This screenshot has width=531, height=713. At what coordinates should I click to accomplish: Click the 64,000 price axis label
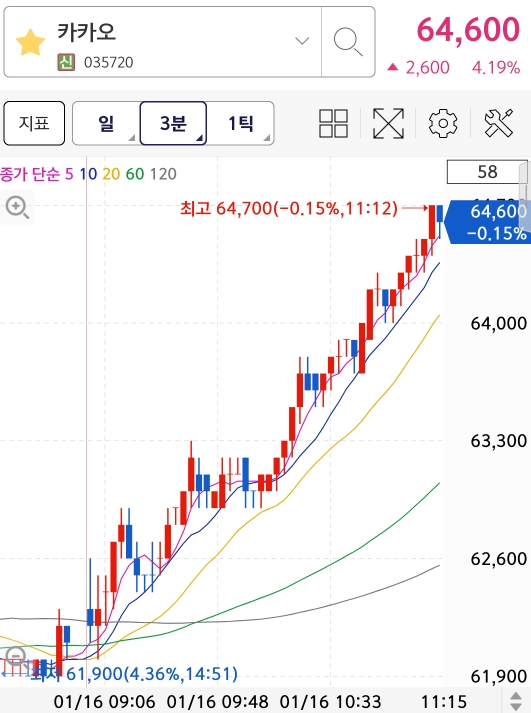(x=499, y=323)
